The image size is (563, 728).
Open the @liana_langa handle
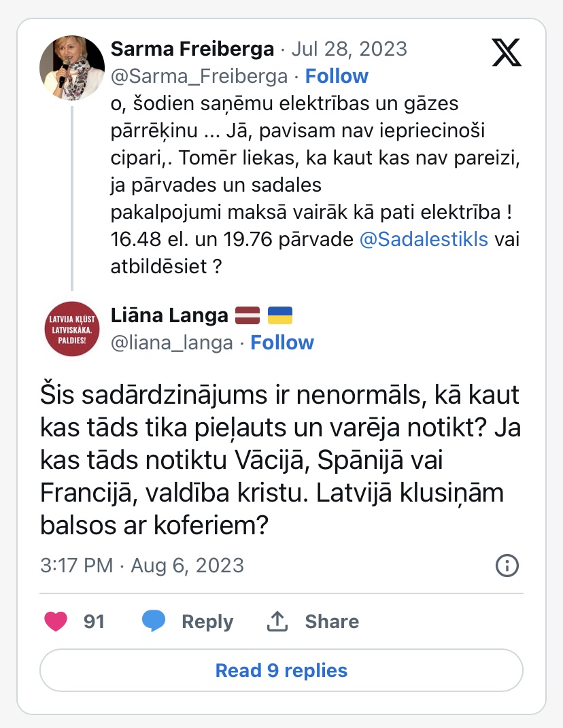click(x=171, y=343)
